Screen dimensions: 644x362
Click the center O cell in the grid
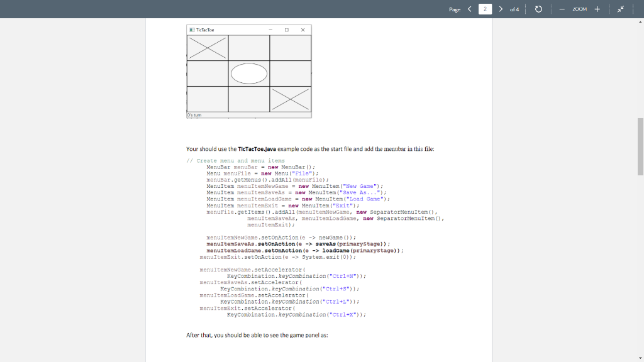[249, 73]
